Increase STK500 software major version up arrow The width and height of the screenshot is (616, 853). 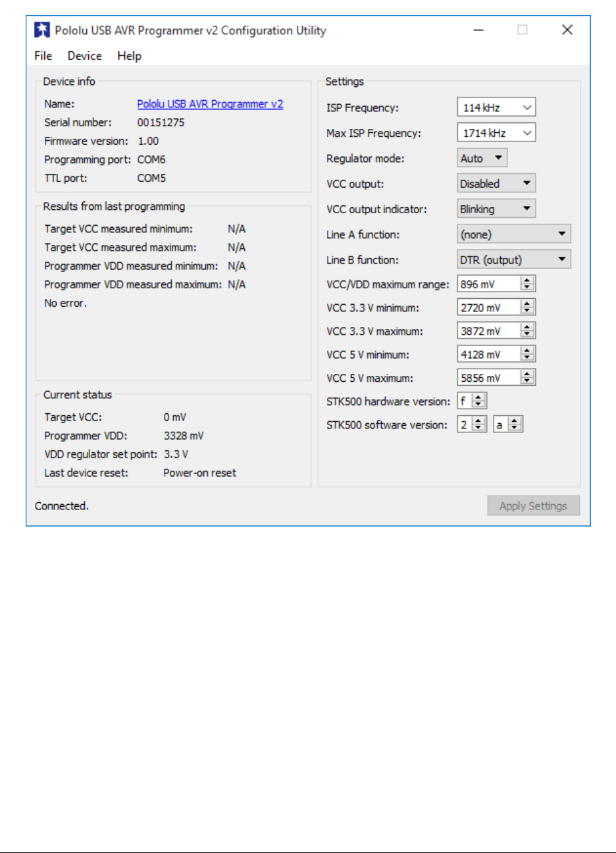pos(478,421)
